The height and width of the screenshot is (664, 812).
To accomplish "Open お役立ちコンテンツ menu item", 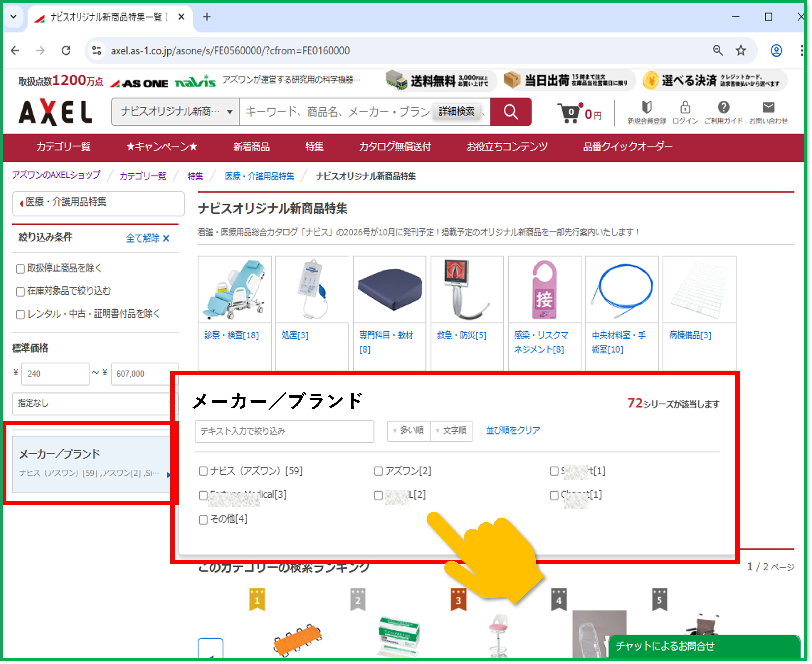I will pyautogui.click(x=507, y=147).
